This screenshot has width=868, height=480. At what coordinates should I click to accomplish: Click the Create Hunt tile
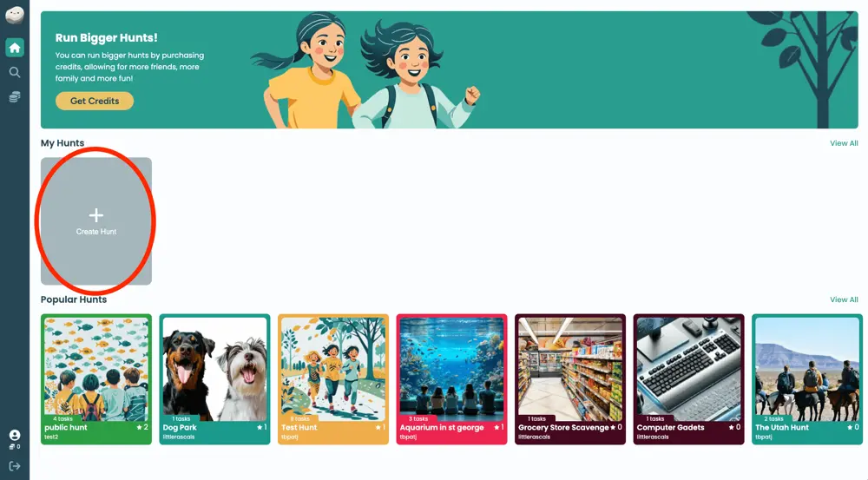[x=96, y=221]
